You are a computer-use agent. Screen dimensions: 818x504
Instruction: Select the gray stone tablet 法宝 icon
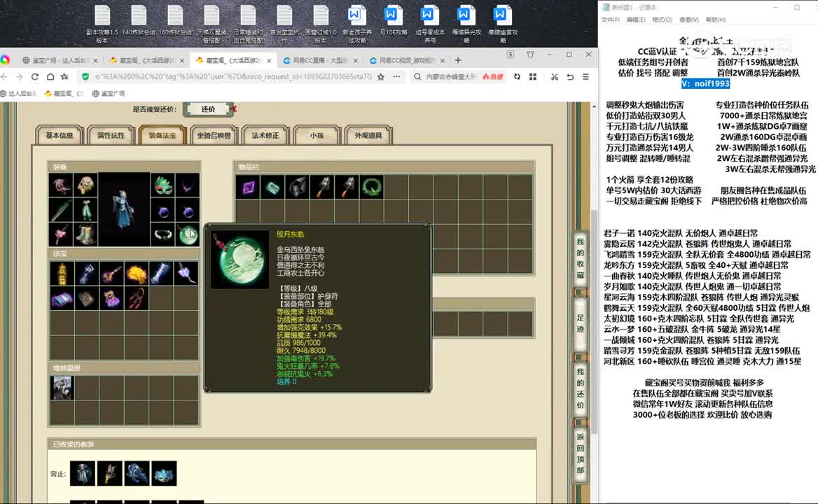87,299
